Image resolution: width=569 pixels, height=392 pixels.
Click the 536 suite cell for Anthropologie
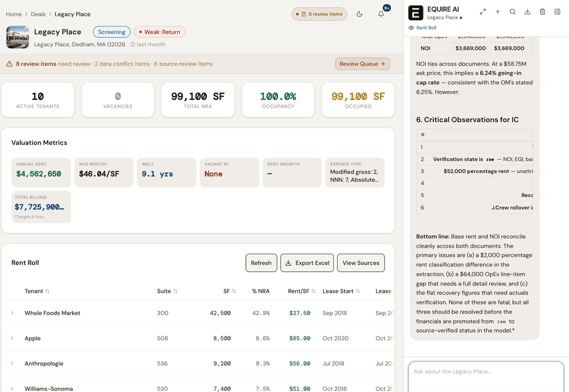pos(162,364)
